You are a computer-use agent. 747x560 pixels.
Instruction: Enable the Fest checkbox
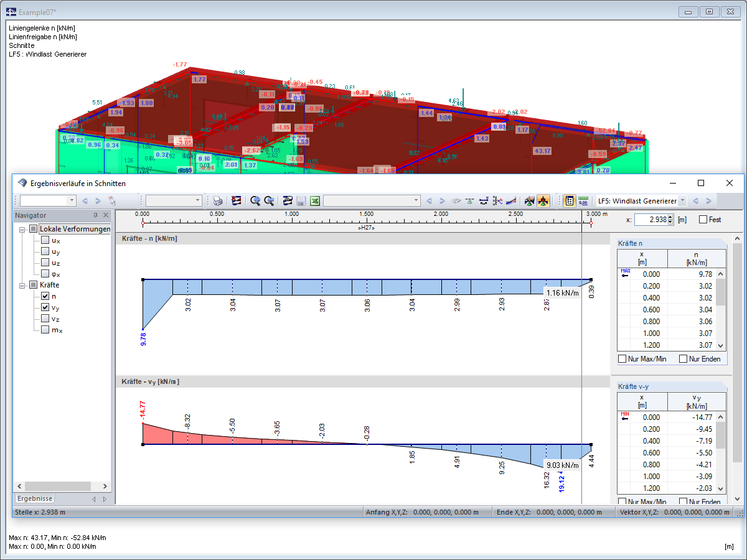(703, 220)
